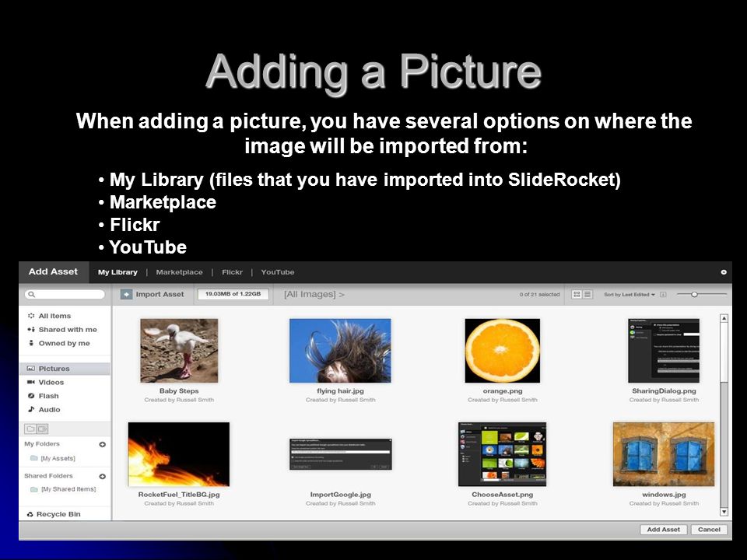
Task: Switch to the YouTube tab
Action: pyautogui.click(x=278, y=272)
